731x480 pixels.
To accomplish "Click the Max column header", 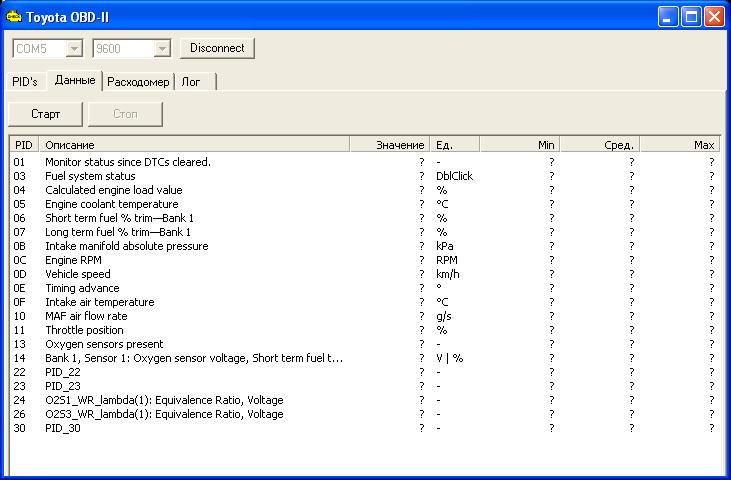I will [x=679, y=145].
